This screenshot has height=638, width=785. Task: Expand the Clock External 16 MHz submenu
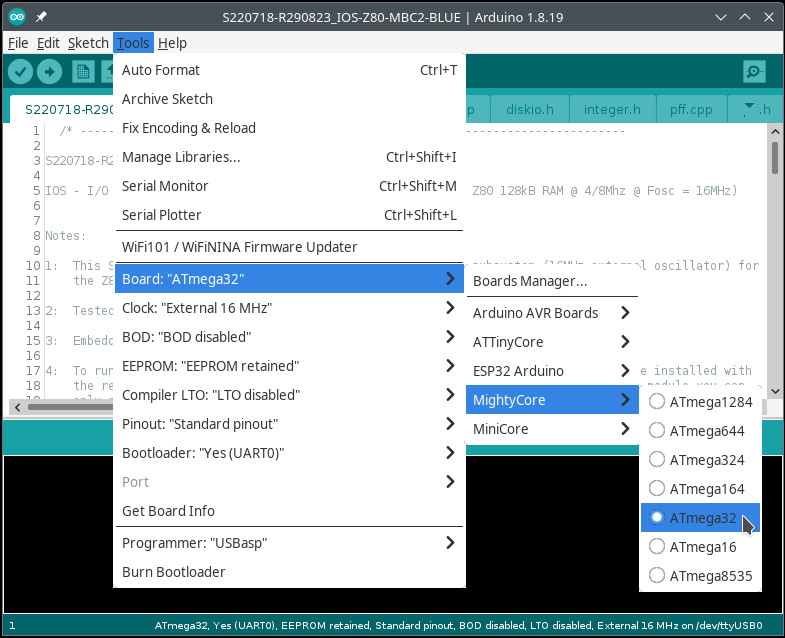[289, 308]
